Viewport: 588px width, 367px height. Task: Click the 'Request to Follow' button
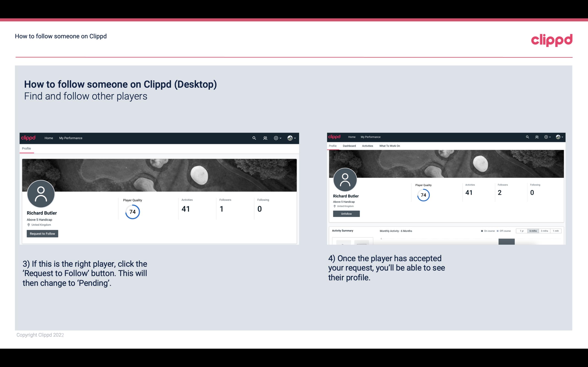coord(42,233)
